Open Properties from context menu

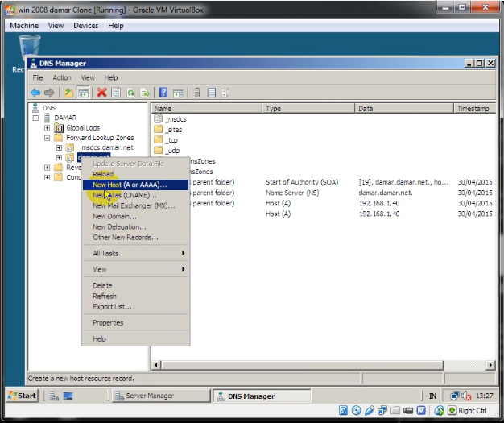point(135,322)
